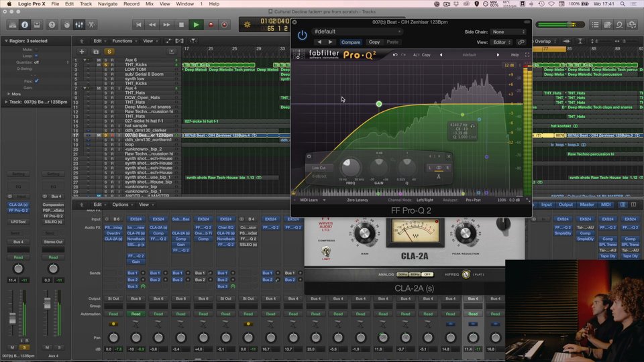The image size is (644, 362).
Task: Click the GAIN knob in band controls
Action: pos(378,166)
